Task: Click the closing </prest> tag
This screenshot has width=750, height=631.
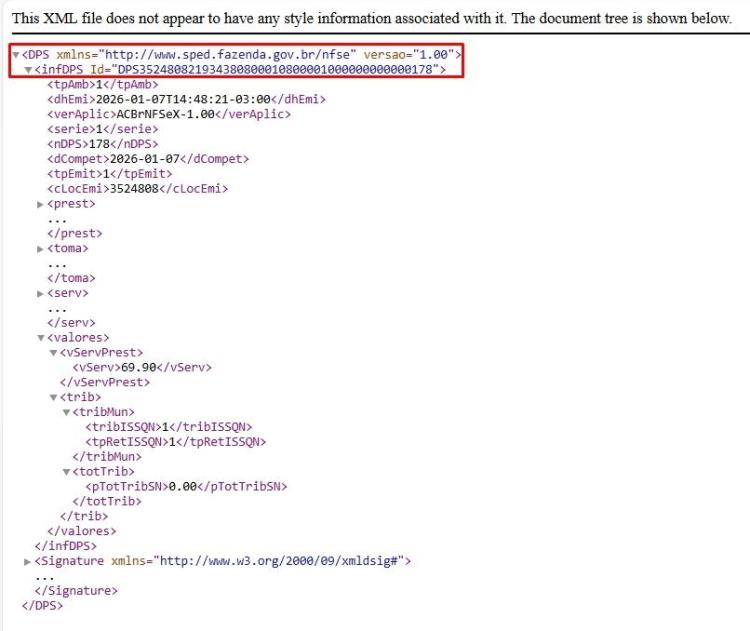Action: (x=75, y=233)
